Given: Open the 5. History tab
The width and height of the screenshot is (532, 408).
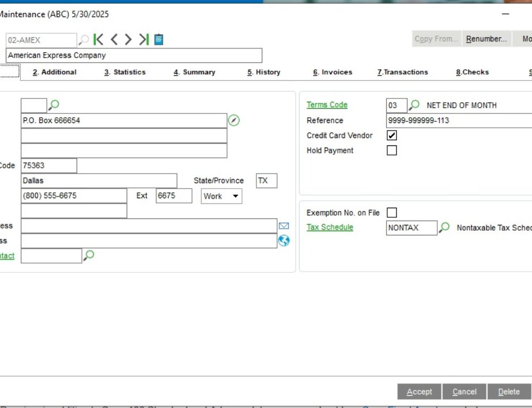Looking at the screenshot, I should (264, 72).
